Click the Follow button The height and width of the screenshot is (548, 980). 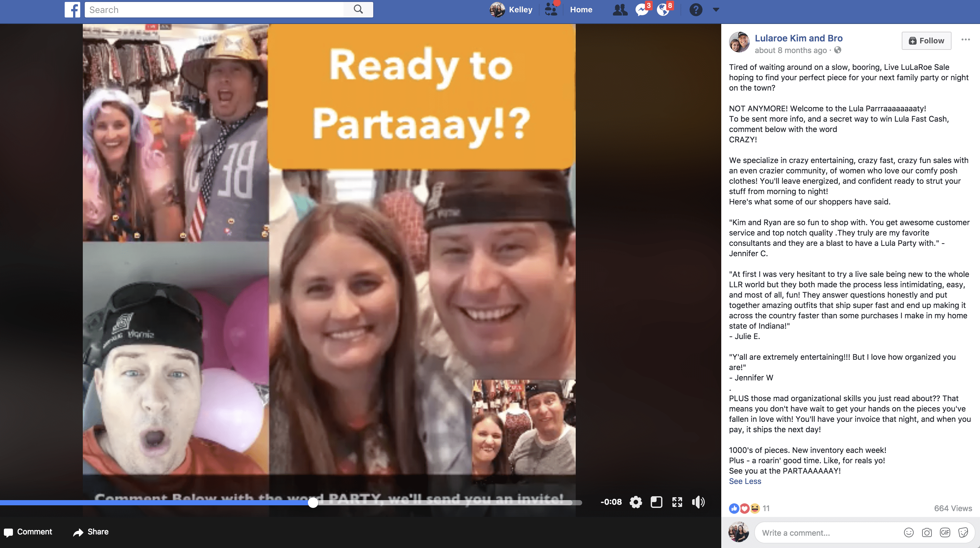point(926,41)
